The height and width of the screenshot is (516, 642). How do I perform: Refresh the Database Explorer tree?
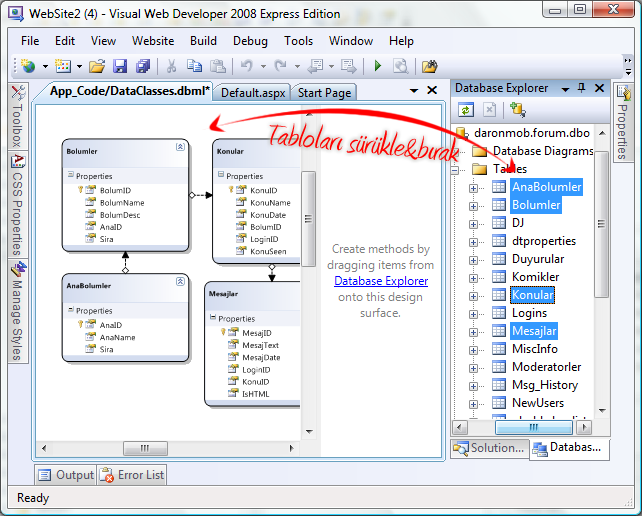pyautogui.click(x=466, y=110)
